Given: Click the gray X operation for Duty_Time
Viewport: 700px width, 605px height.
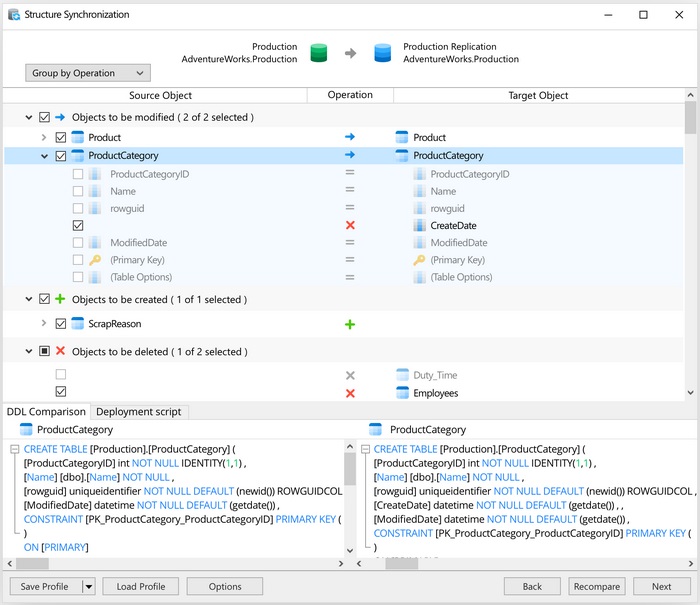Looking at the screenshot, I should pos(350,375).
